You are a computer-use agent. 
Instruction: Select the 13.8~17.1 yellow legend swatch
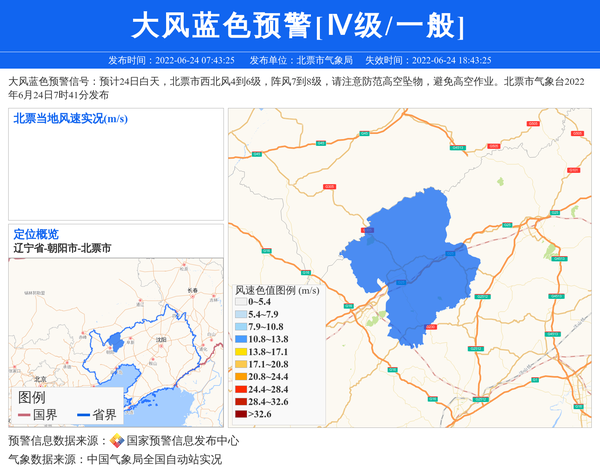(x=240, y=352)
